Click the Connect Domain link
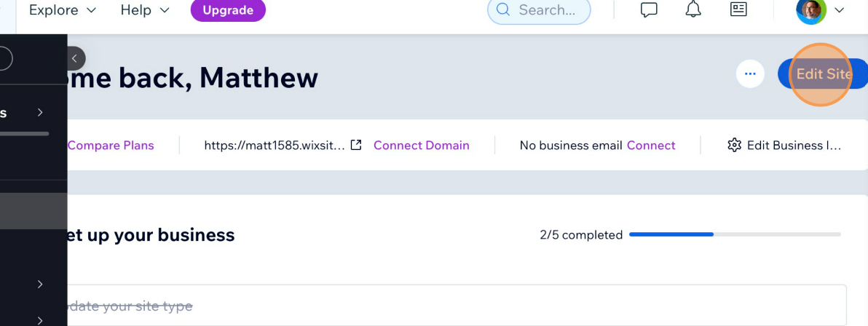 421,146
